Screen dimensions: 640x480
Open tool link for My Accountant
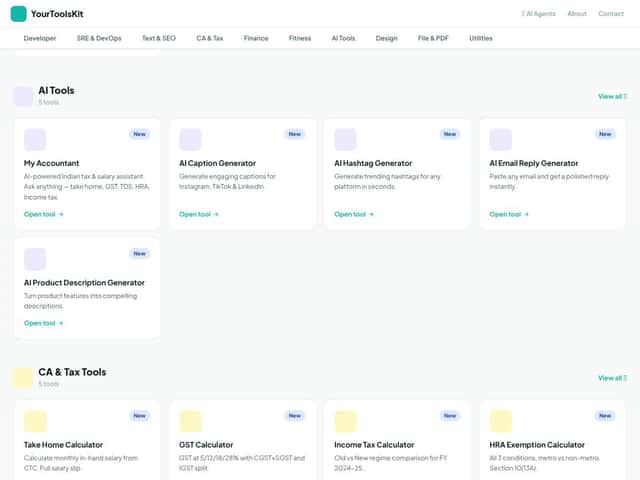pyautogui.click(x=44, y=214)
